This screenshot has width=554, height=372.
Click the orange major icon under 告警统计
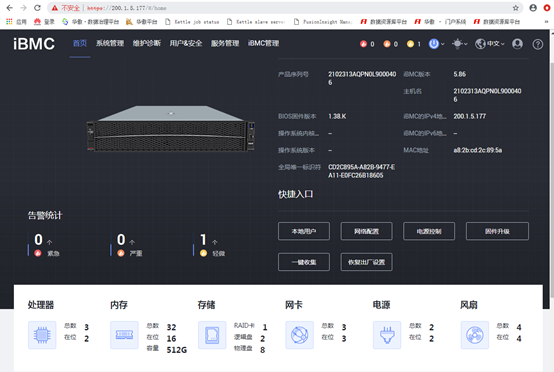pyautogui.click(x=121, y=253)
